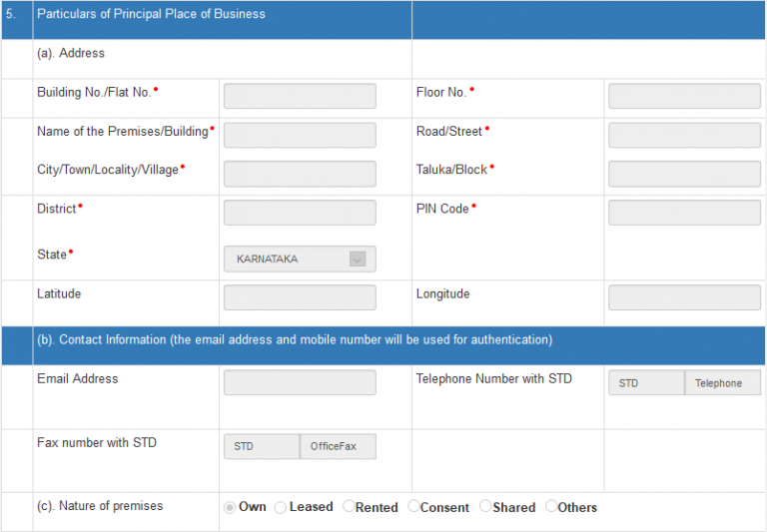This screenshot has height=532, width=767.
Task: Focus the District input field
Action: pyautogui.click(x=300, y=213)
